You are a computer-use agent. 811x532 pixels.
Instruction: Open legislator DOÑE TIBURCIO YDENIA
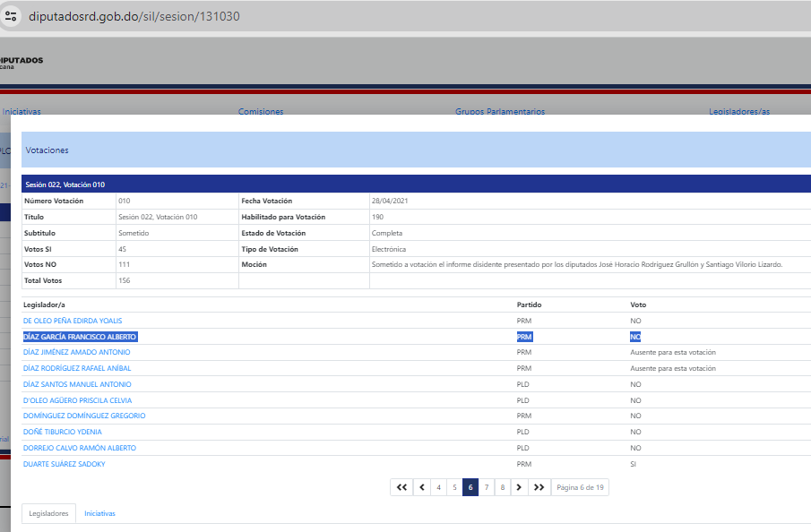click(x=63, y=432)
